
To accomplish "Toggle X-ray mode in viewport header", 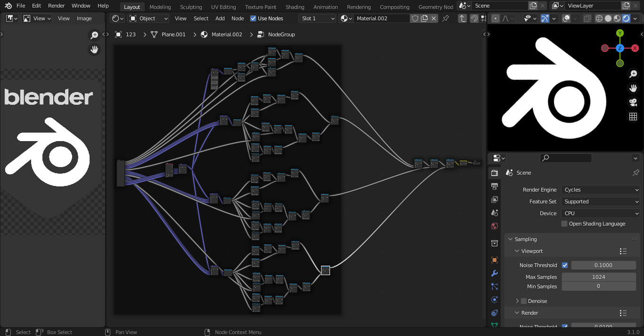I will coord(587,18).
